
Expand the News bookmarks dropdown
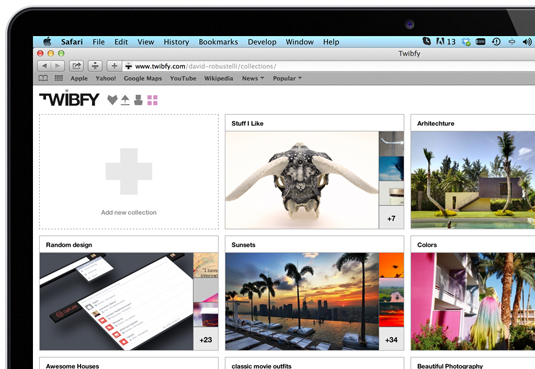[253, 79]
